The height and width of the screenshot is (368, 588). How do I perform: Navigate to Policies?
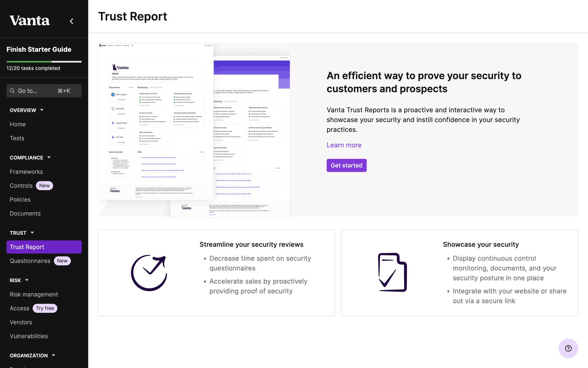[x=20, y=200]
